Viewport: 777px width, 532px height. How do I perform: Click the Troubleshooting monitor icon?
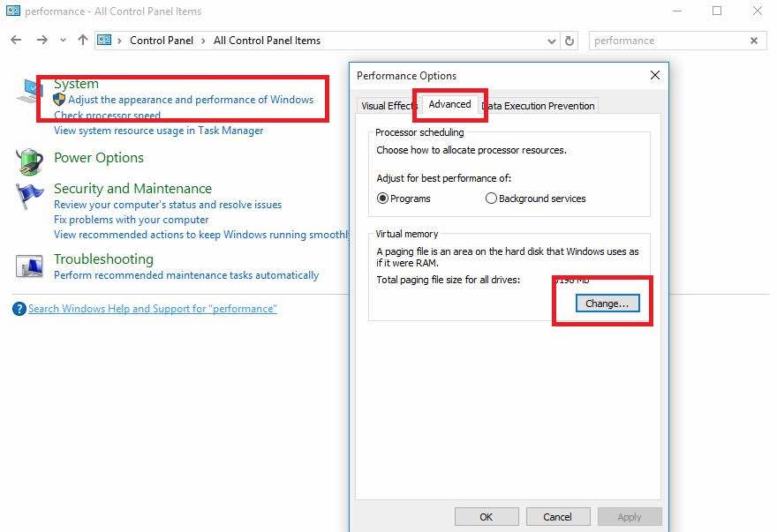pos(29,266)
